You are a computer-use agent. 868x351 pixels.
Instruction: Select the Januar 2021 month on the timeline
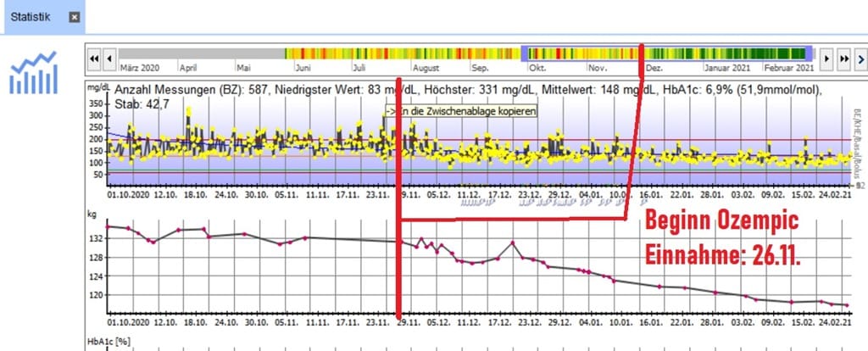726,68
